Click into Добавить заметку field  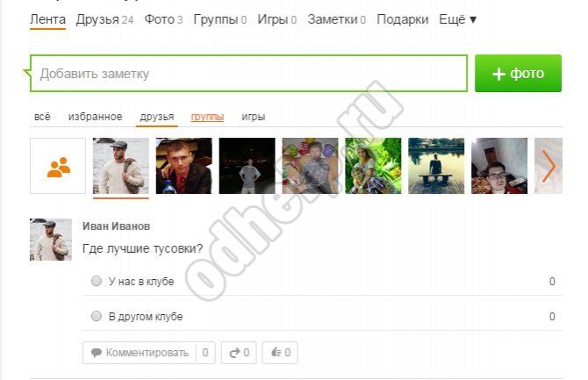[248, 74]
